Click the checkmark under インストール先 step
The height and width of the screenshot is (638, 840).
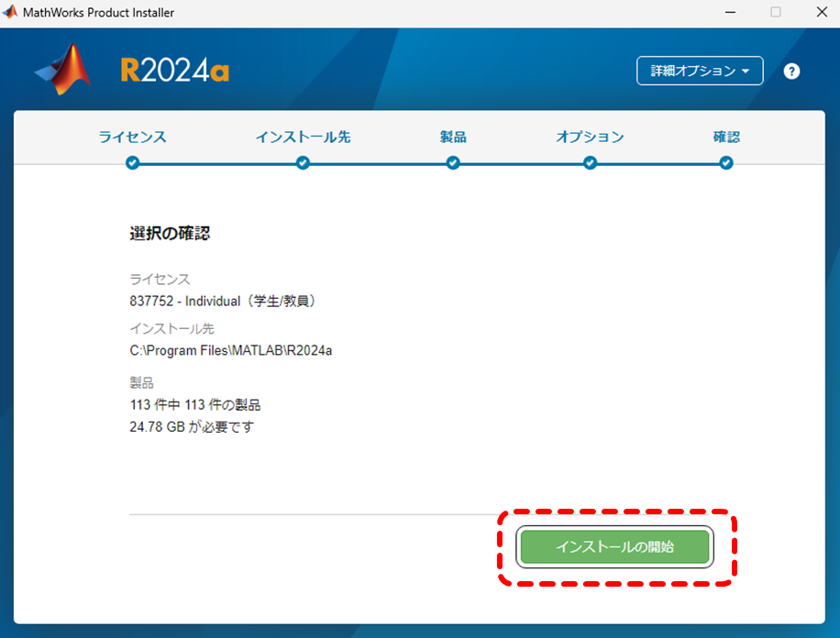303,163
